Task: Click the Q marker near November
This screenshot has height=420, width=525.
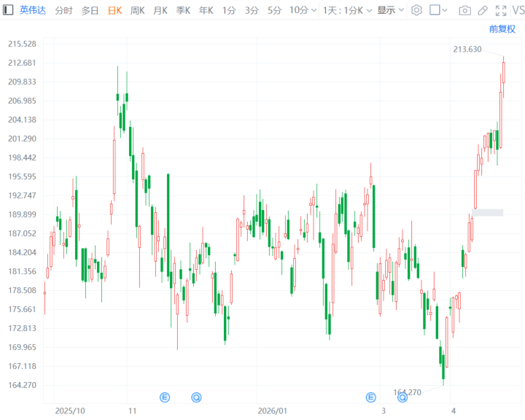Action: (196, 397)
